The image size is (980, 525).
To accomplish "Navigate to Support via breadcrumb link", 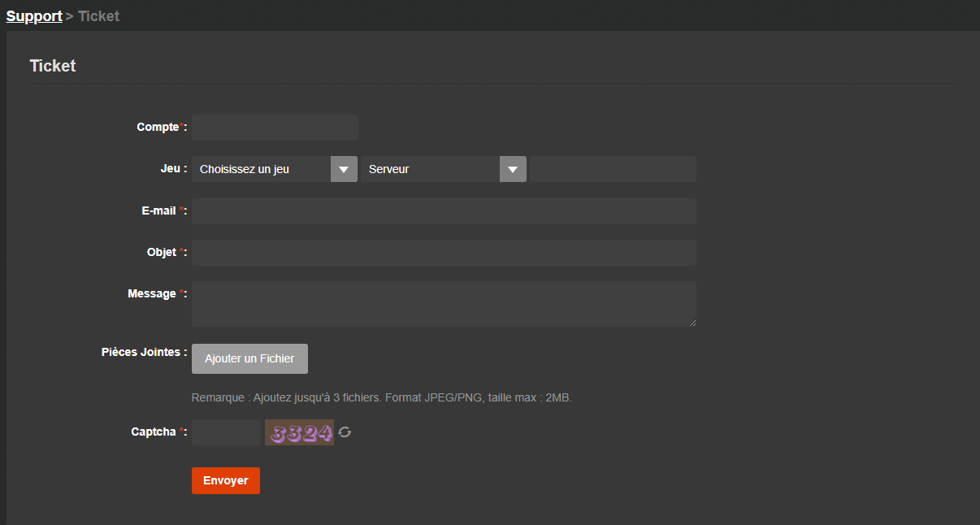I will [34, 16].
